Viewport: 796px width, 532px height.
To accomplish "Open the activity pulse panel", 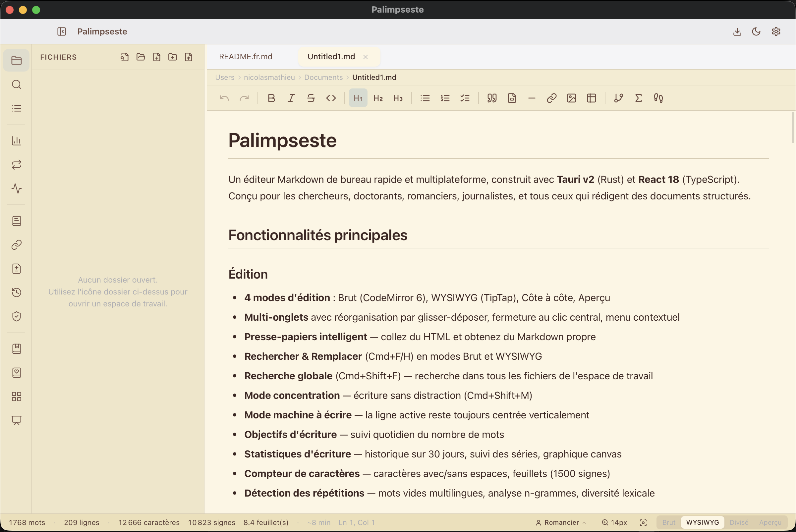I will [16, 188].
